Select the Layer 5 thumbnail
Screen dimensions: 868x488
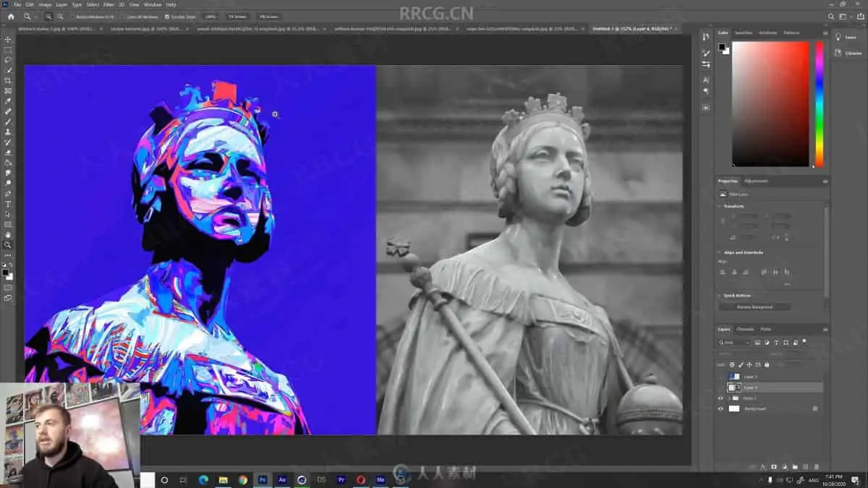pos(734,377)
